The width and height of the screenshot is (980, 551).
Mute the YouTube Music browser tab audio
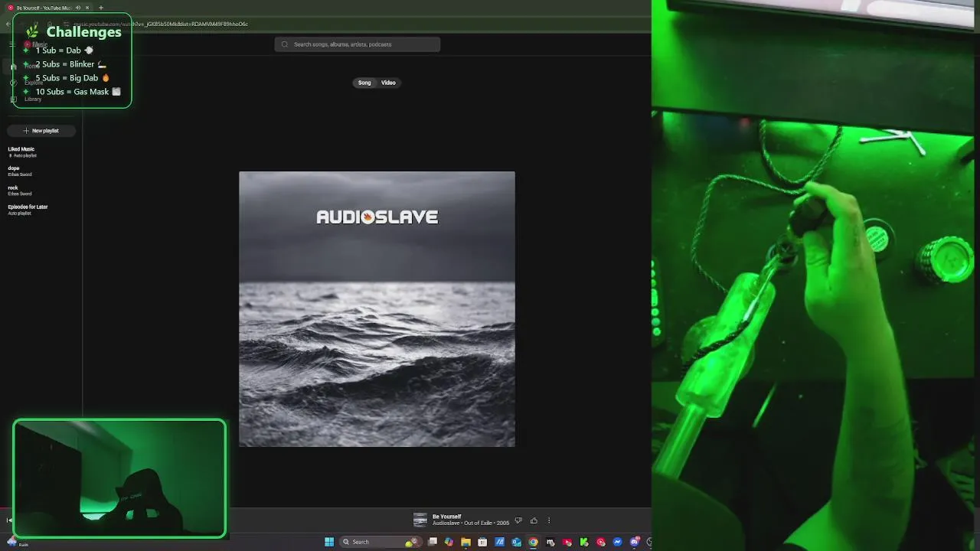[x=77, y=8]
